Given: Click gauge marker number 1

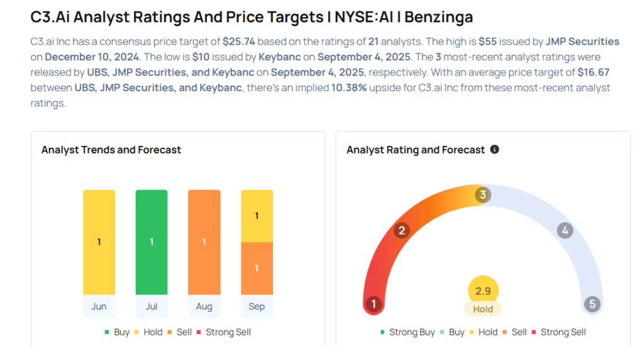Looking at the screenshot, I should [374, 304].
